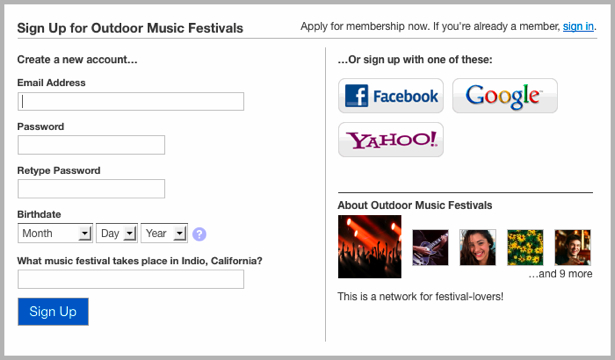Sign up using the Facebook button
The image size is (615, 360).
pos(391,96)
